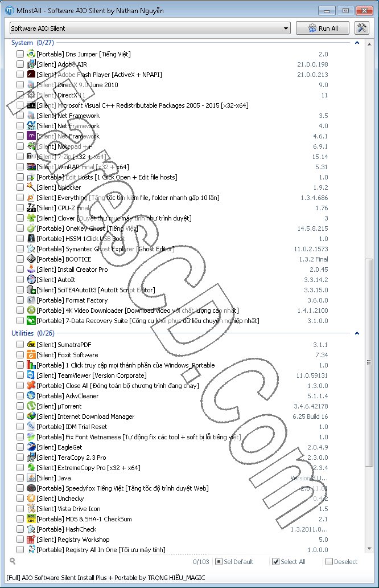
Task: Enable the HSSM 1Click USB Boot checkbox
Action: pyautogui.click(x=20, y=239)
